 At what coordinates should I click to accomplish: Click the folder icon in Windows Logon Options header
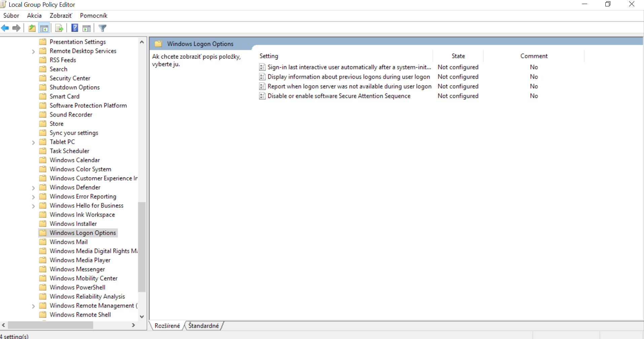158,44
